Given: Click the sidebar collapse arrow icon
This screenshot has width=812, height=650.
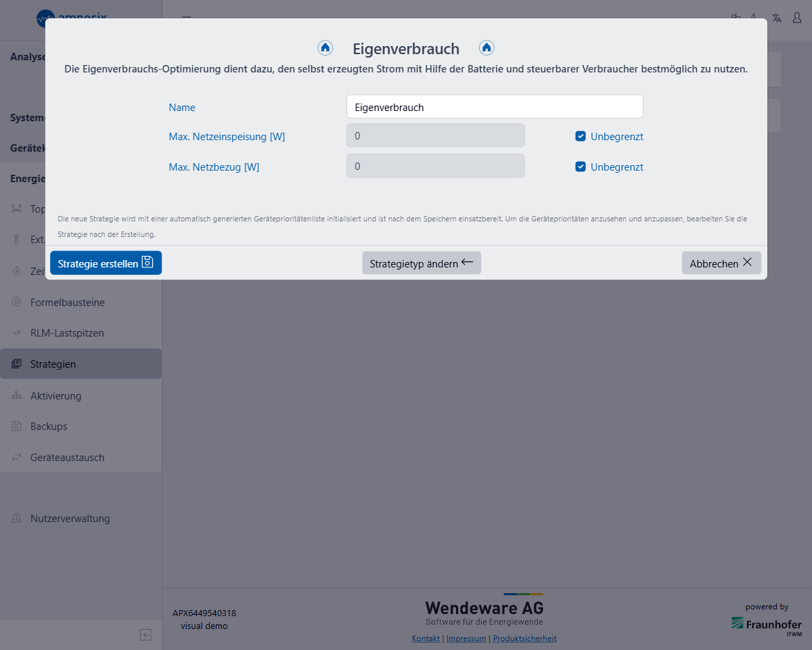Looking at the screenshot, I should tap(145, 634).
